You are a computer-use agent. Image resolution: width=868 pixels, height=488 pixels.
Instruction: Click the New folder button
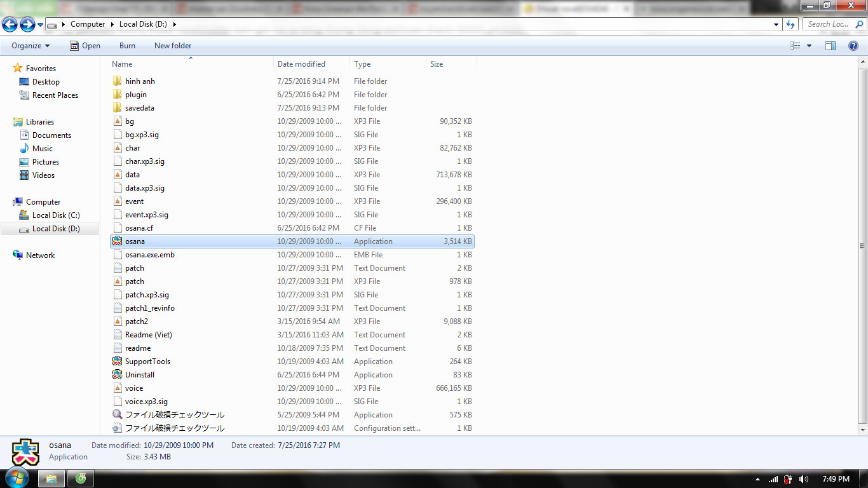pyautogui.click(x=173, y=46)
